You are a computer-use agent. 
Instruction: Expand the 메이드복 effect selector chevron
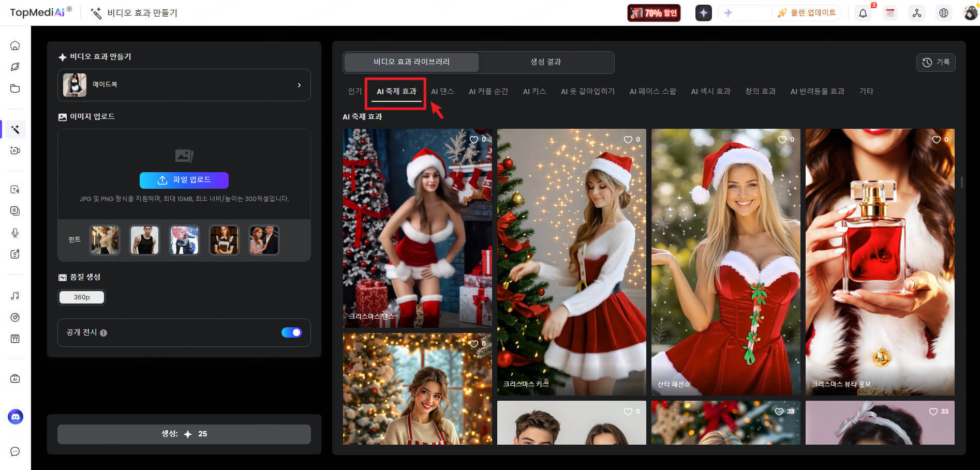[x=299, y=85]
